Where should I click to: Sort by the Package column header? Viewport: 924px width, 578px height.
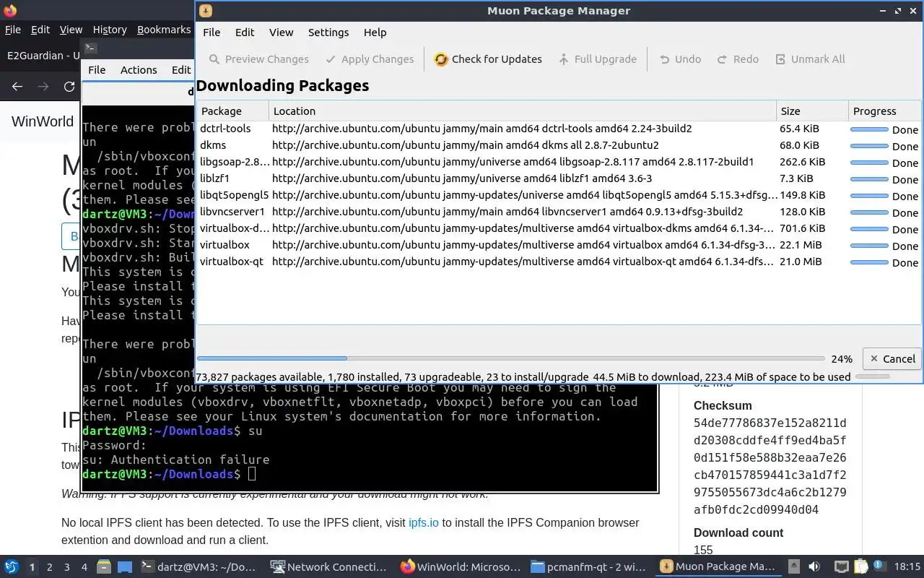point(232,111)
